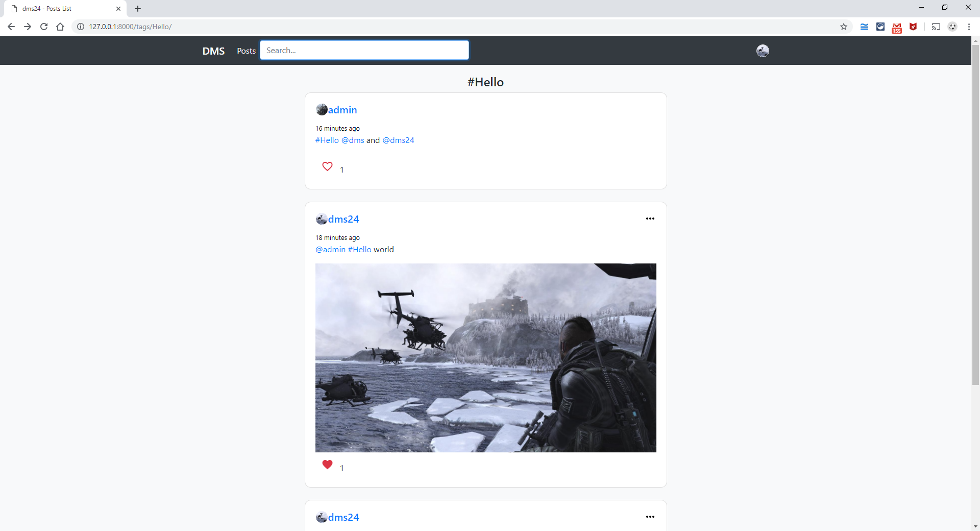Open dms24 profile on Hello world post
The width and height of the screenshot is (980, 531).
344,219
